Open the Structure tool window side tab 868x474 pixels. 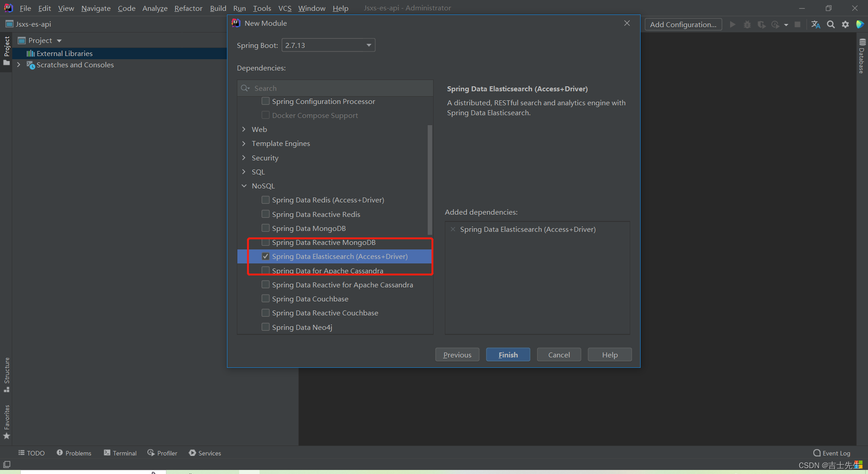[x=6, y=375]
